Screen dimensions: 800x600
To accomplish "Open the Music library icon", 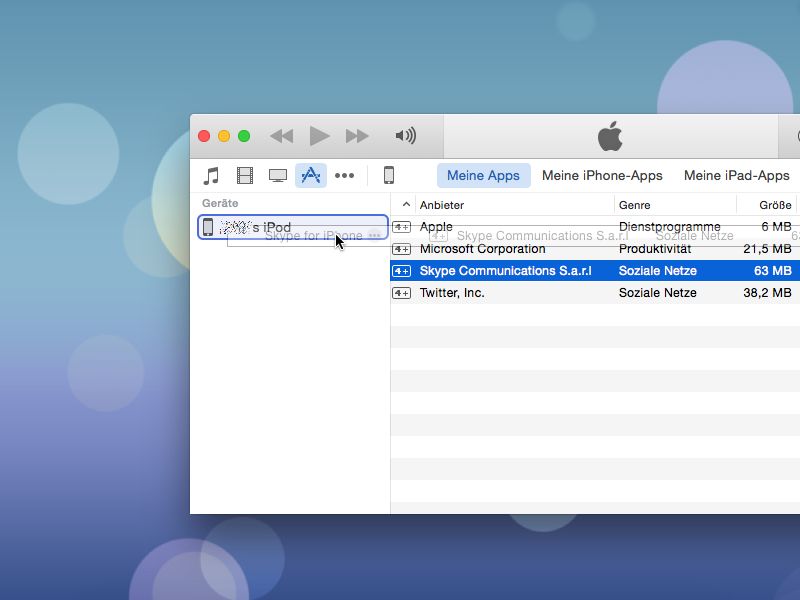I will (211, 176).
